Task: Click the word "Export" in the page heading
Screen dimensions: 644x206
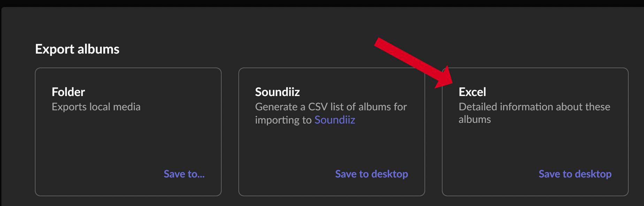Action: 55,49
